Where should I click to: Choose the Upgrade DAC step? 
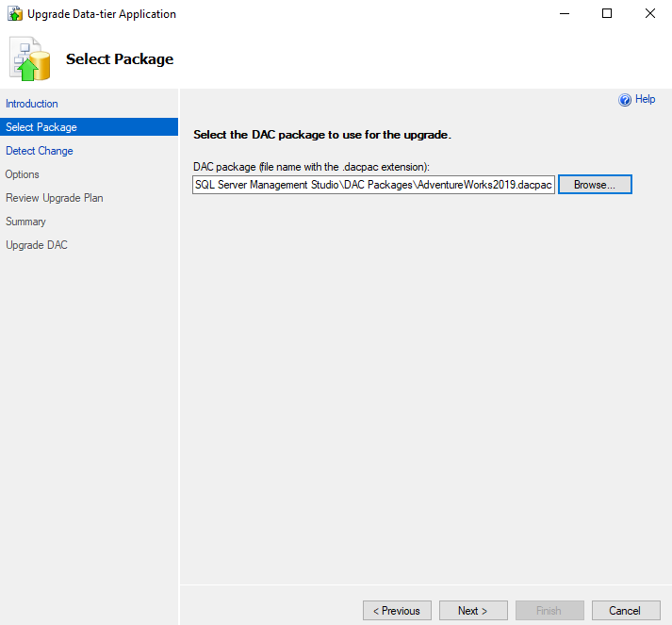pyautogui.click(x=37, y=245)
